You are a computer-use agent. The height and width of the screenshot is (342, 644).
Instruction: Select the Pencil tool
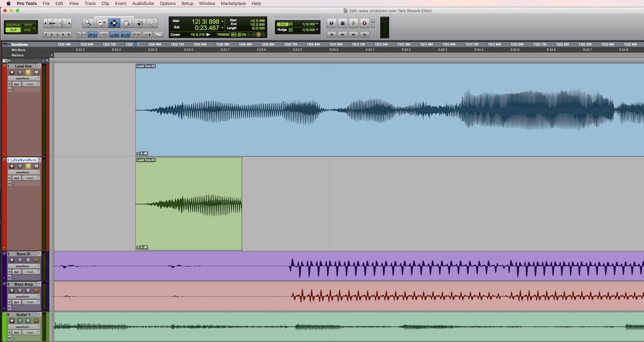pyautogui.click(x=152, y=23)
